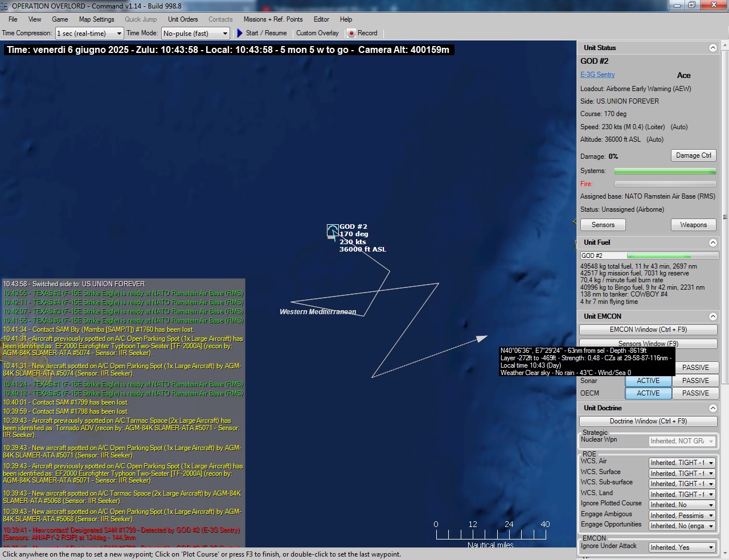Viewport: 729px width, 560px height.
Task: Click the Damage Ctrl button
Action: [x=693, y=155]
